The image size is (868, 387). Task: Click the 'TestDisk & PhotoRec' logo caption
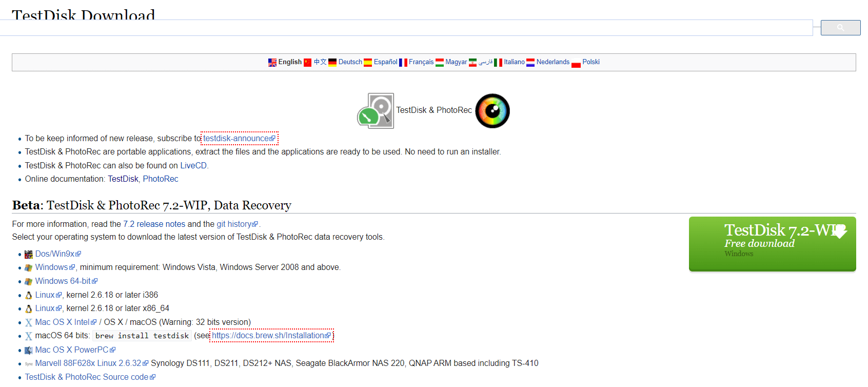pyautogui.click(x=434, y=110)
